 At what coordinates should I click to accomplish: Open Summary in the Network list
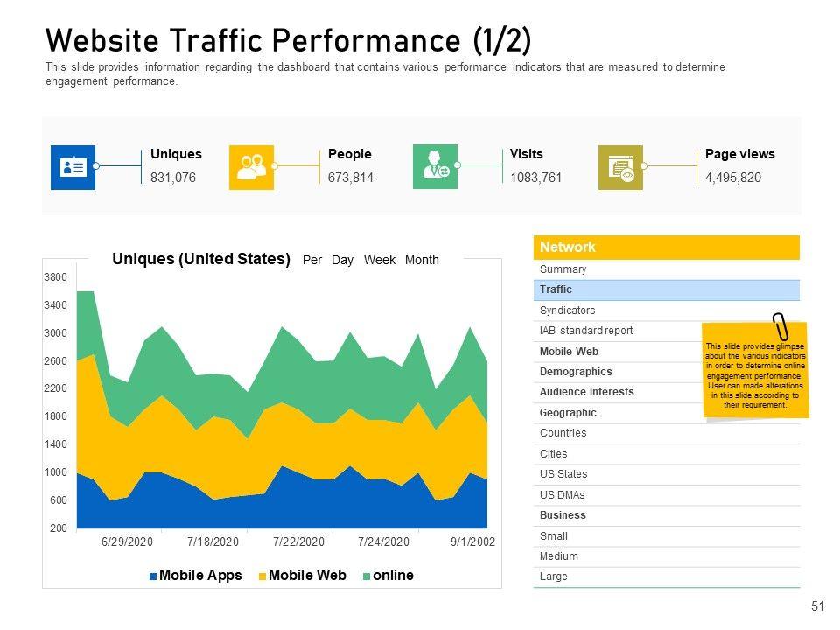coord(563,269)
